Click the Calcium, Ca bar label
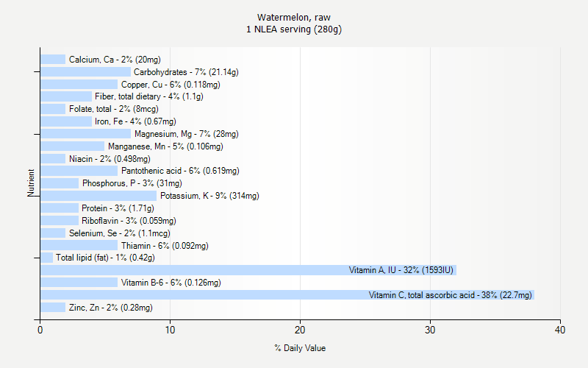The image size is (588, 368). [x=115, y=60]
